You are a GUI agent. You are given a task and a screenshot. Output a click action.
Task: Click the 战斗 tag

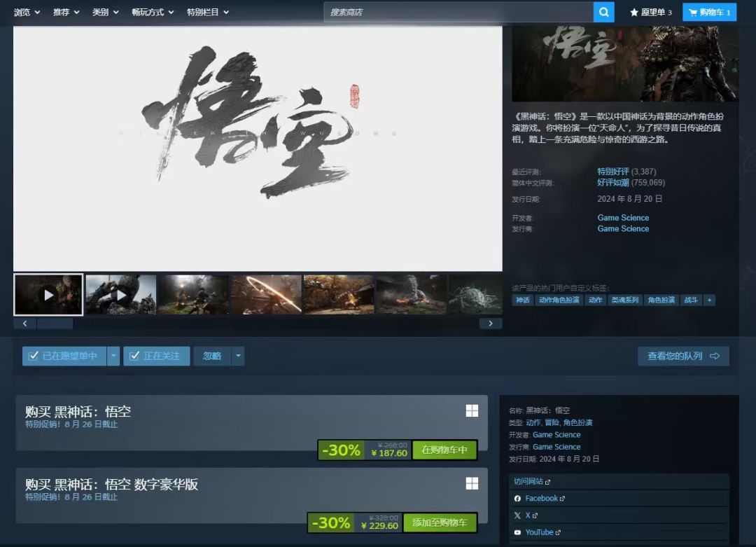pos(691,300)
